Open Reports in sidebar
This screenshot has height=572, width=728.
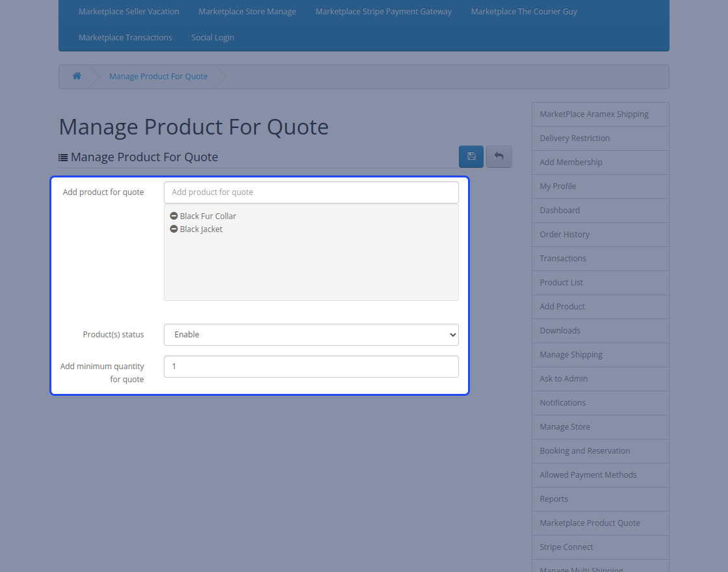[x=601, y=499]
